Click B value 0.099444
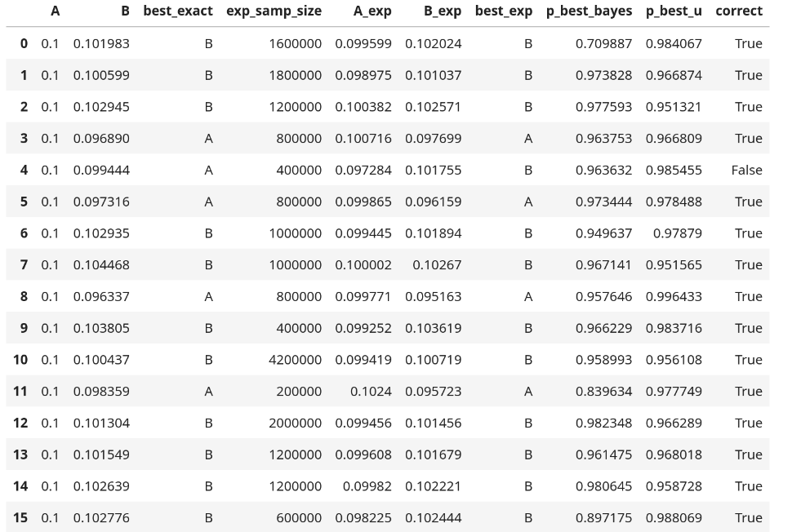Image resolution: width=801 pixels, height=532 pixels. (101, 170)
